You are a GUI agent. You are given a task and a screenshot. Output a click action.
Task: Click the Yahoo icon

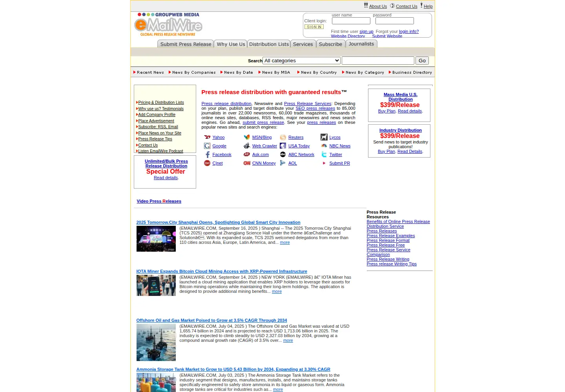point(207,137)
